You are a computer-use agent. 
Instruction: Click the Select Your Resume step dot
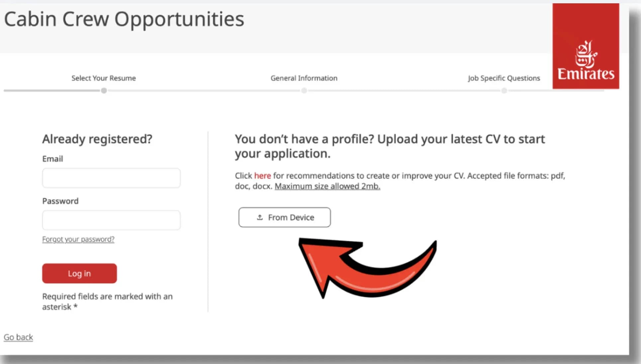104,91
